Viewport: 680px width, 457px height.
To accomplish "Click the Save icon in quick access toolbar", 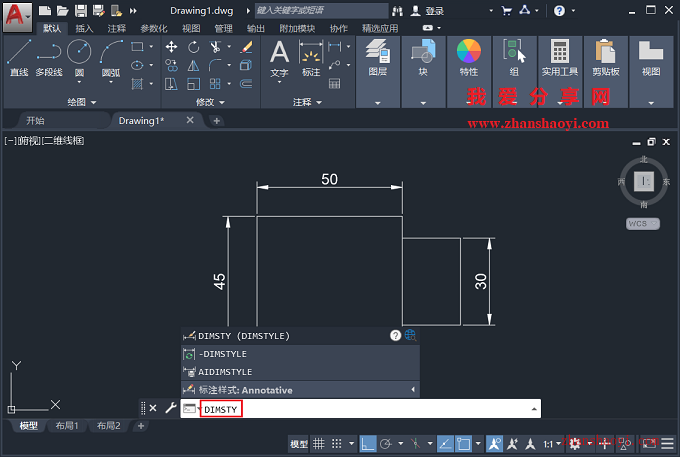I will click(81, 11).
